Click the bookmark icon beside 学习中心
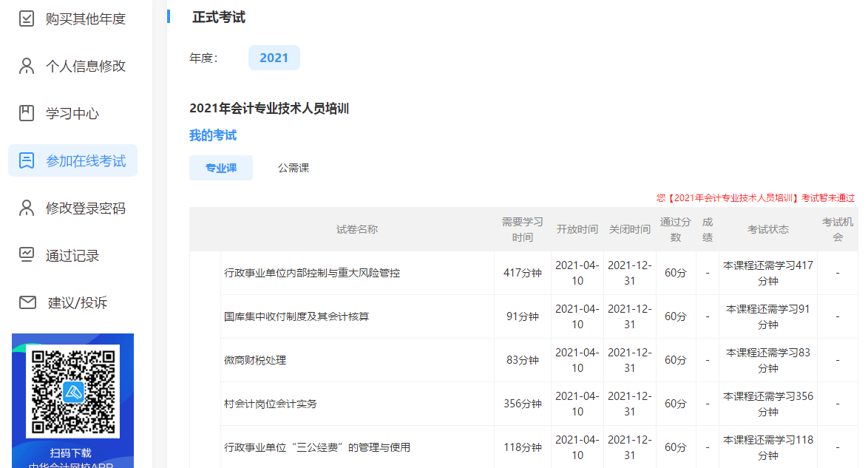 tap(27, 113)
